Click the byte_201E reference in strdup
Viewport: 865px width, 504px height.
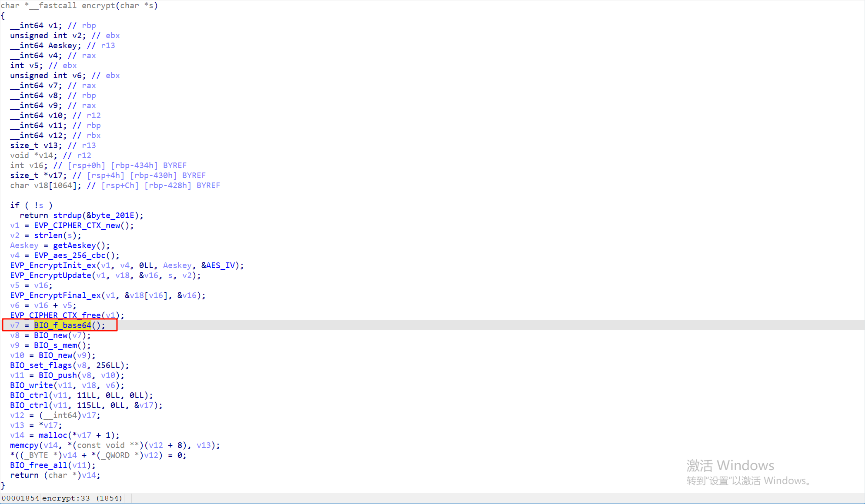point(112,216)
